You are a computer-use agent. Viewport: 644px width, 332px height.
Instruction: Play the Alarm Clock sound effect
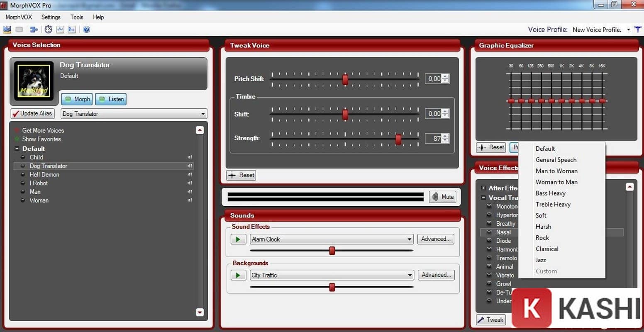[x=238, y=239]
